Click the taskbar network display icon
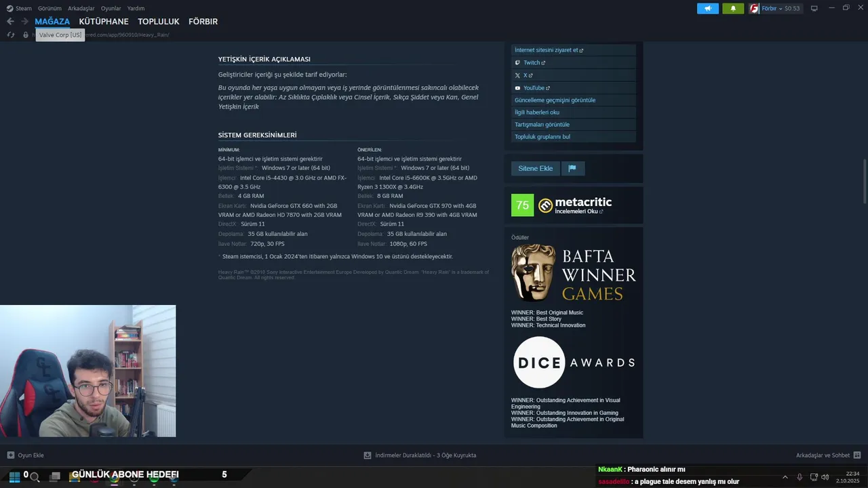The height and width of the screenshot is (488, 868). click(x=813, y=477)
